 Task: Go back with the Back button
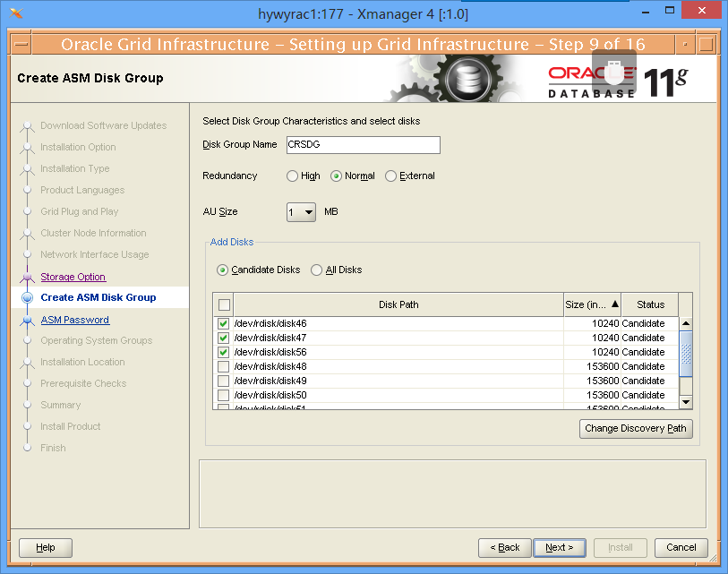point(505,548)
